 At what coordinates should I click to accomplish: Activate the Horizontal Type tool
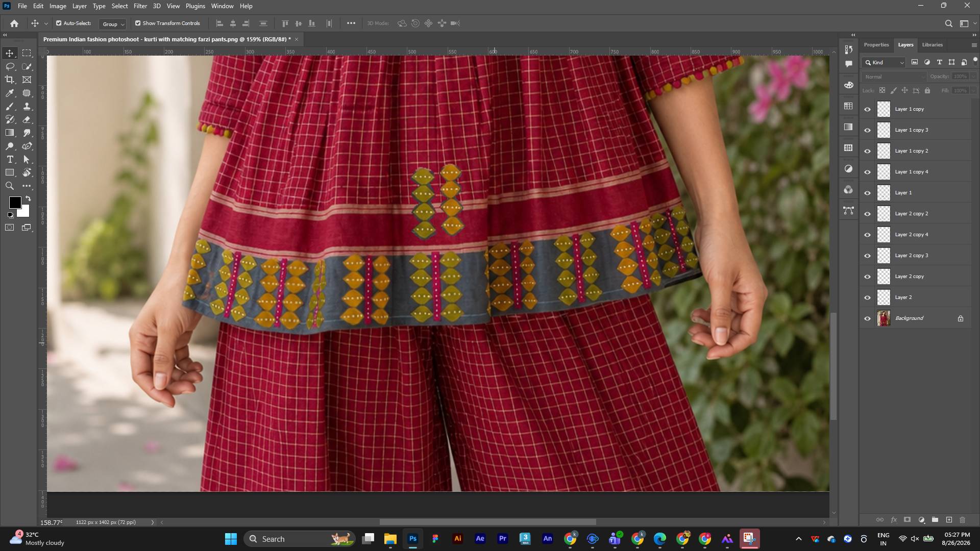[x=10, y=159]
